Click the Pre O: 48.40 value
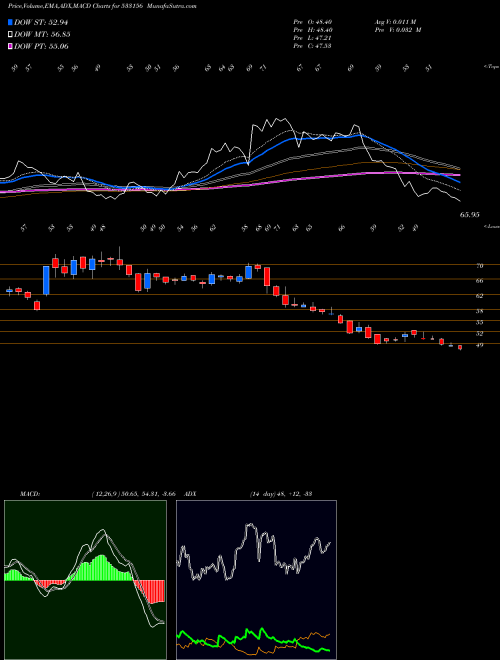This screenshot has width=500, height=660. click(313, 22)
